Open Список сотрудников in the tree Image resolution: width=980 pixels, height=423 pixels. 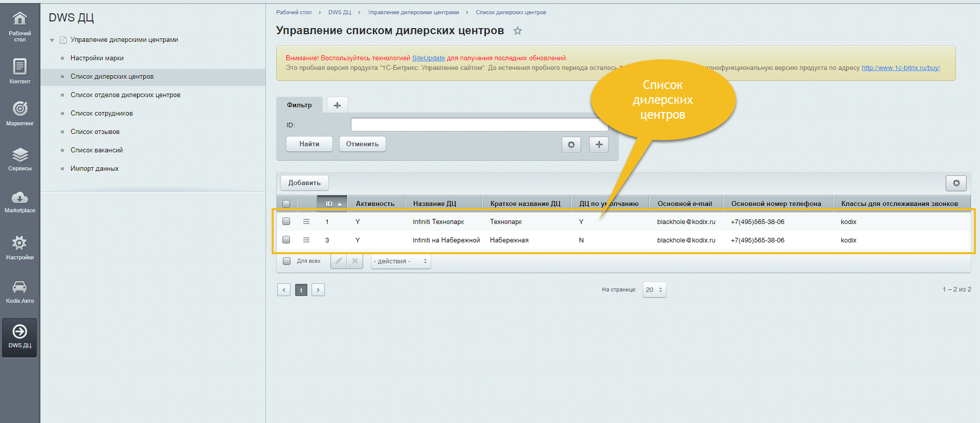(102, 114)
